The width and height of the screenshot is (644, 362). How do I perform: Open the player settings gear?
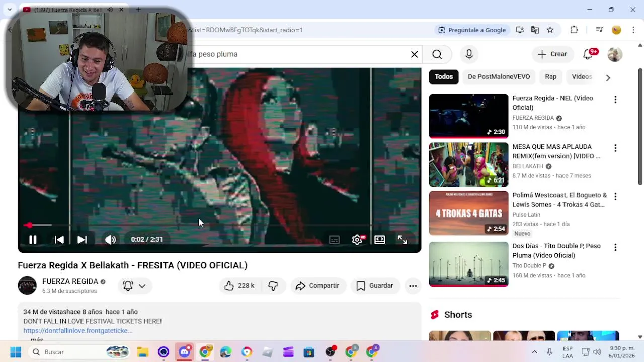click(357, 240)
